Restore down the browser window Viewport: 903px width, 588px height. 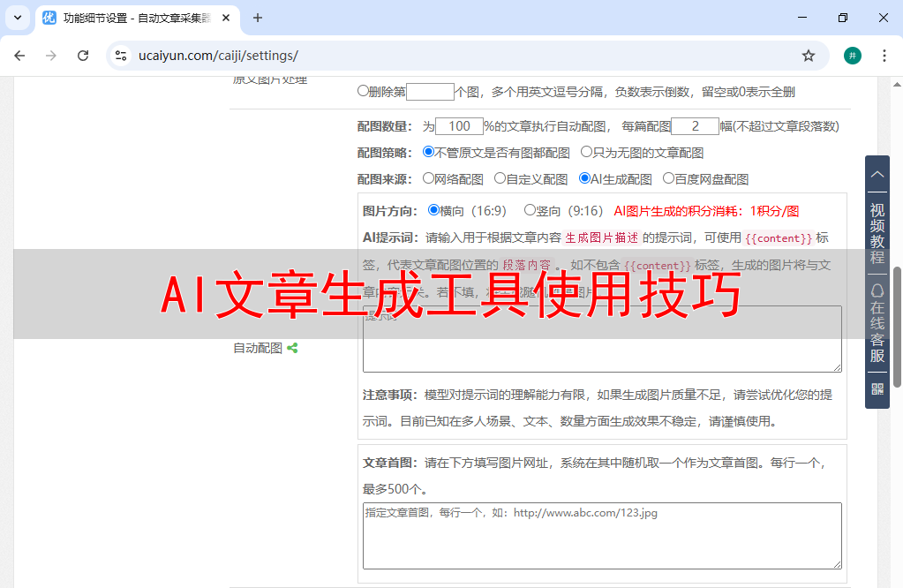842,18
